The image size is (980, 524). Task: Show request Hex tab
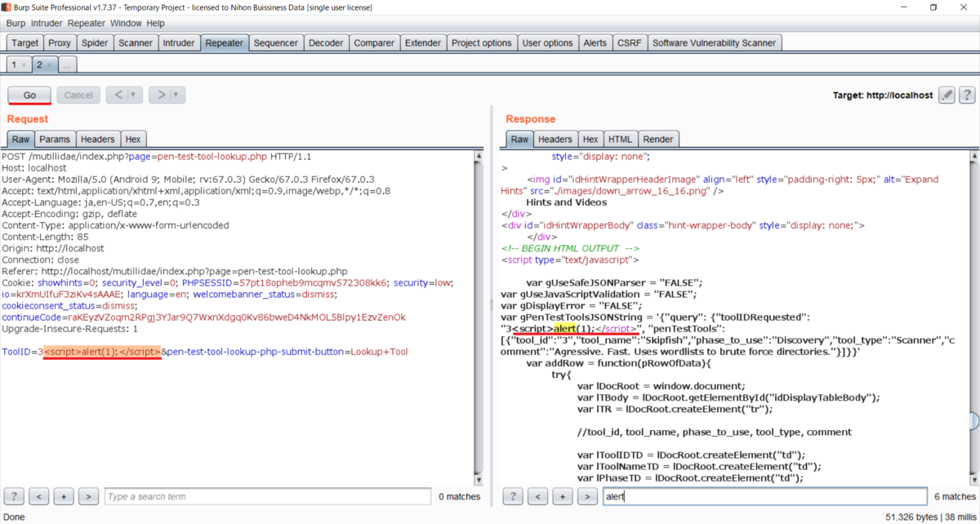pyautogui.click(x=132, y=139)
